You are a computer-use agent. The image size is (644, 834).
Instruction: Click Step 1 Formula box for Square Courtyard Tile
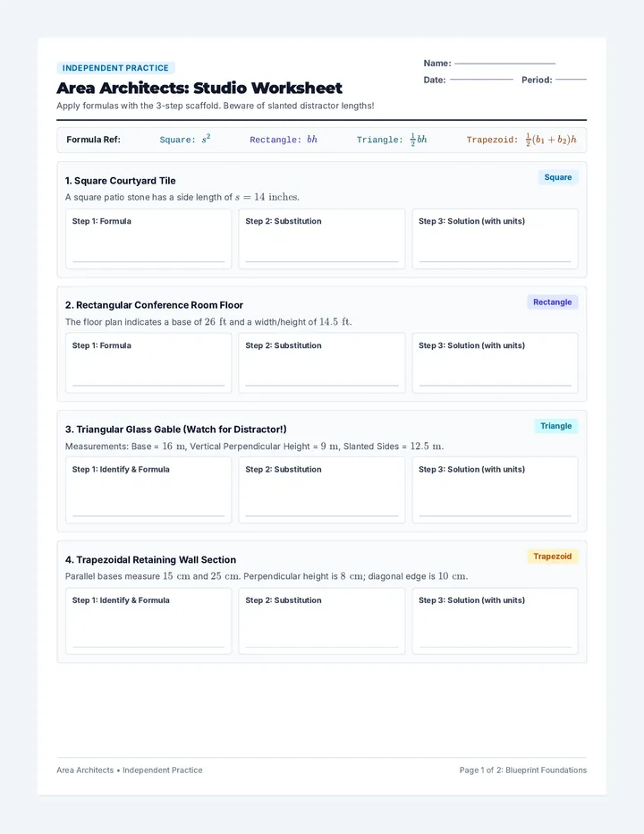click(148, 239)
